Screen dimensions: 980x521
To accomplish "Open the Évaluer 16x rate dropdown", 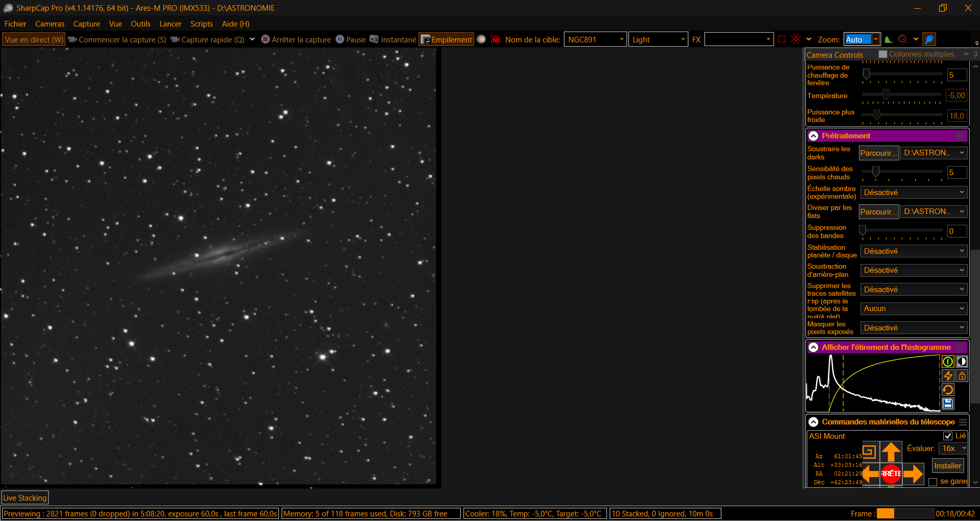I will (953, 448).
